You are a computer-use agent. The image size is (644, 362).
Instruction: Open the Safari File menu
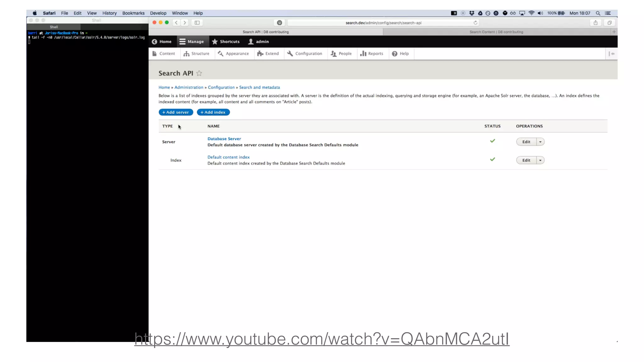[x=64, y=13]
